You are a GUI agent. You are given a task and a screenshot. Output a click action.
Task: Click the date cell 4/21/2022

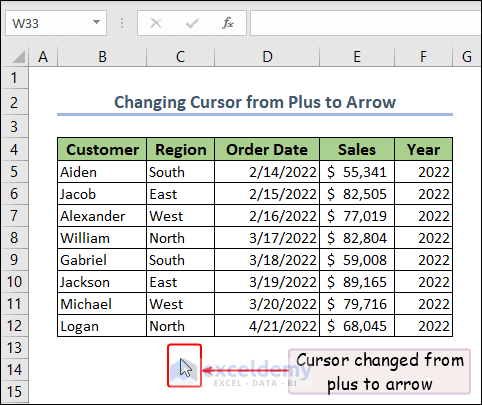point(267,326)
